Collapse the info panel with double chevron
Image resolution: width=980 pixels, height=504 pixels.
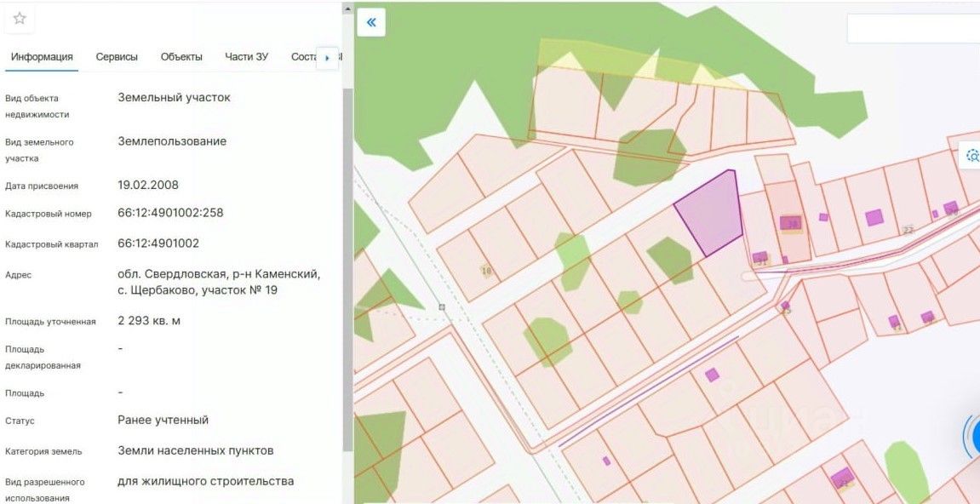[x=371, y=22]
